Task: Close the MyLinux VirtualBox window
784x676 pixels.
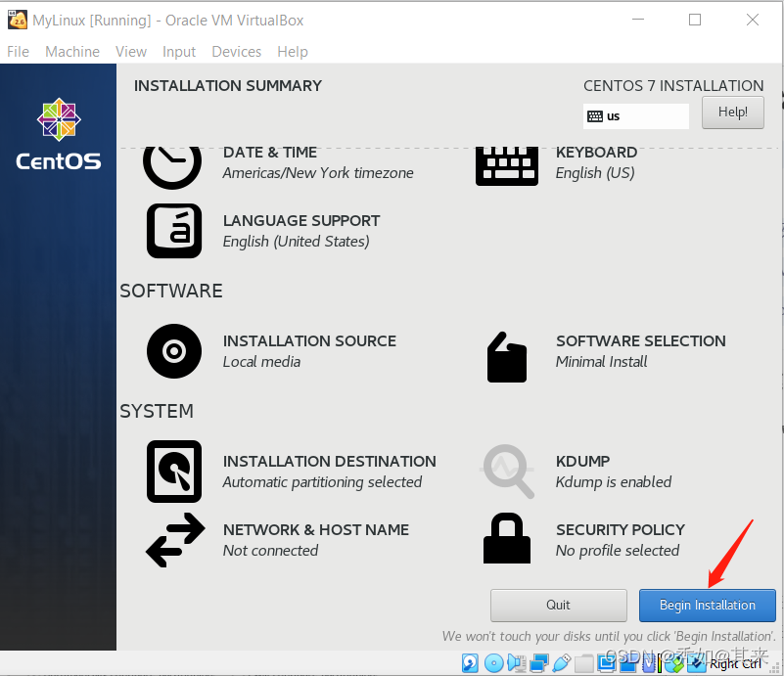Action: 753,20
